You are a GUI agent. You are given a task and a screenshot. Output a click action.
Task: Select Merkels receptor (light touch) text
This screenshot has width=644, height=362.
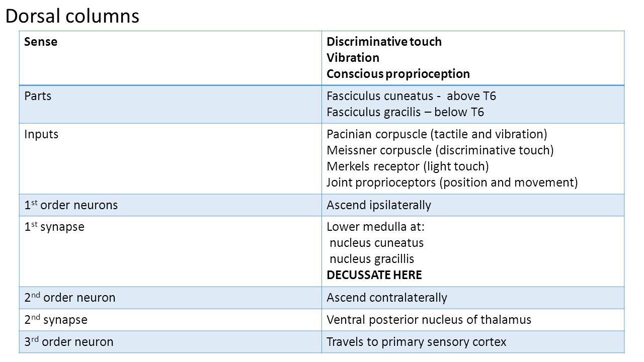click(x=408, y=166)
